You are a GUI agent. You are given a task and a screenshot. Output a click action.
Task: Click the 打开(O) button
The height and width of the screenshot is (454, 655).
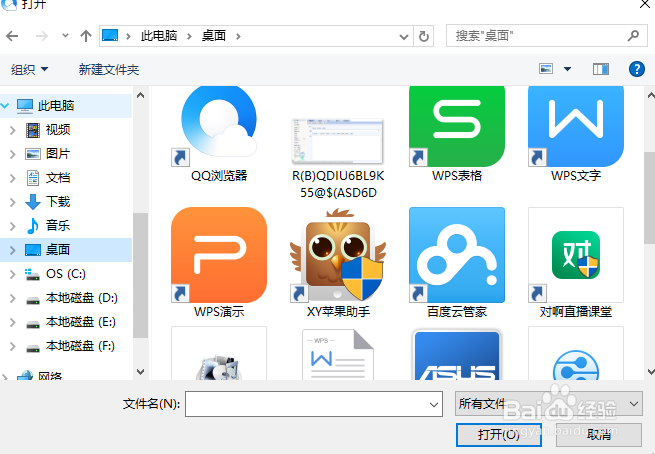click(x=499, y=435)
